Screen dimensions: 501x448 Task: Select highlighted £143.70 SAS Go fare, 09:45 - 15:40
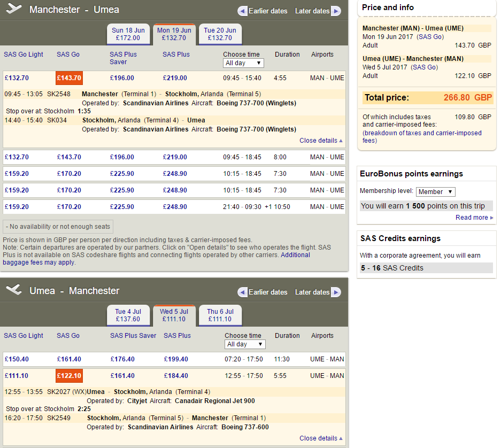[69, 78]
